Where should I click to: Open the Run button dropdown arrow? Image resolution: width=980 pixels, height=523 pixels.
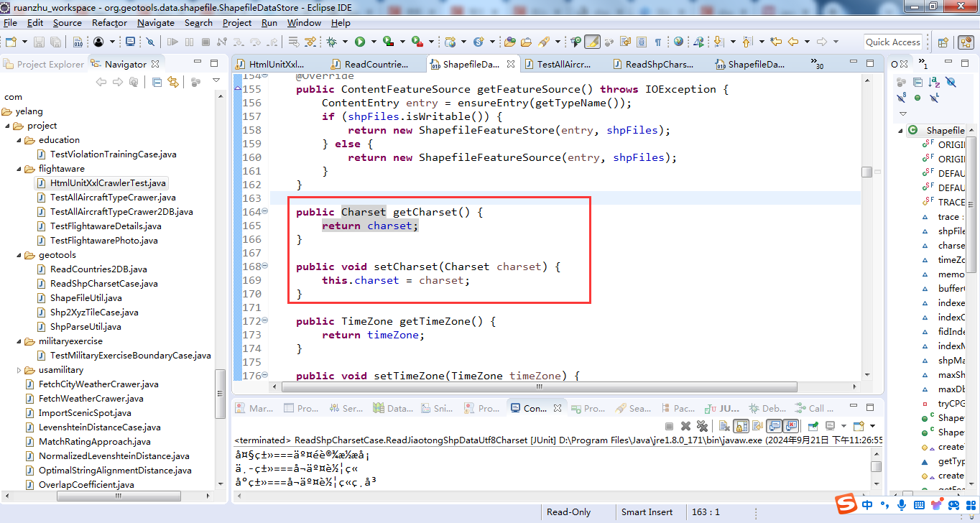[x=374, y=42]
